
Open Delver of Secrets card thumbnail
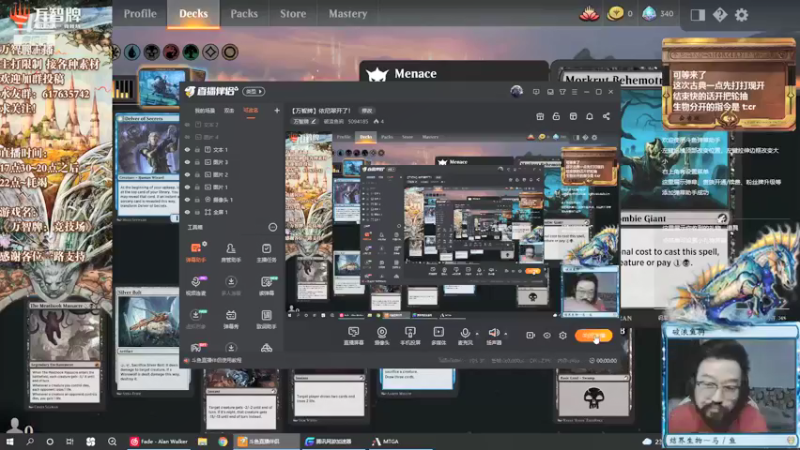click(x=148, y=167)
